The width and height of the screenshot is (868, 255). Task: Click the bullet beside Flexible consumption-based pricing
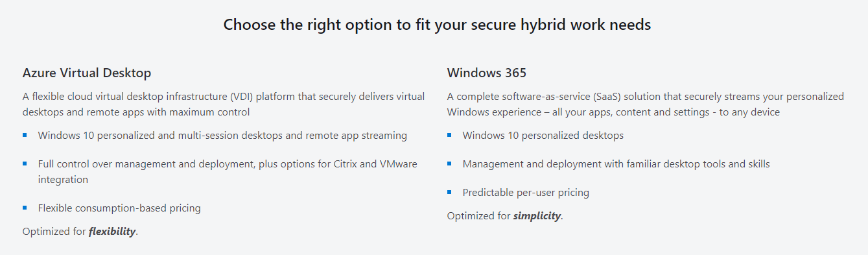pyautogui.click(x=25, y=208)
